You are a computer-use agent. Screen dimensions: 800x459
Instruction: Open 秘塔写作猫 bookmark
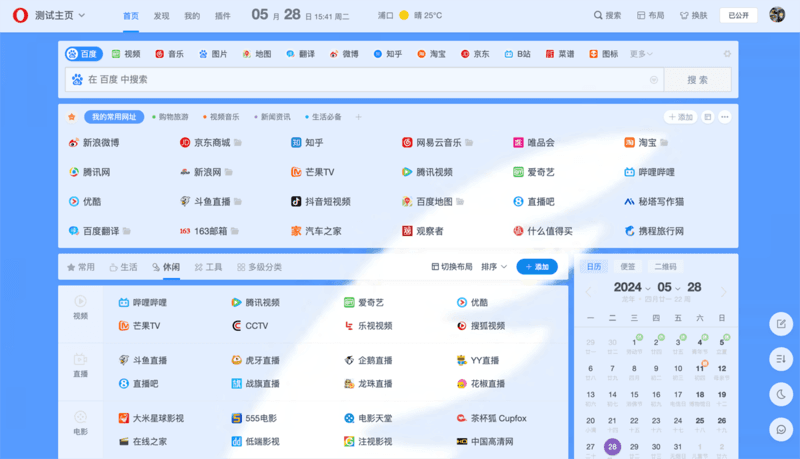tap(654, 201)
